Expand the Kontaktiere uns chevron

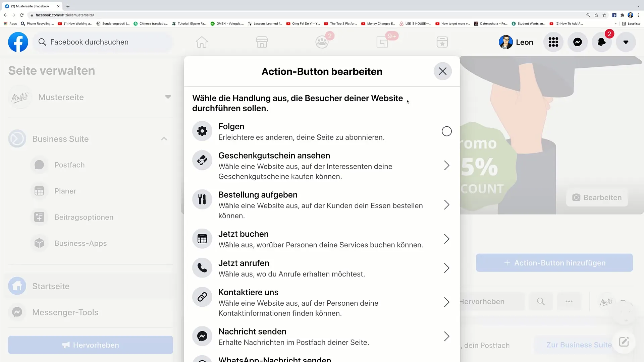[x=446, y=302]
